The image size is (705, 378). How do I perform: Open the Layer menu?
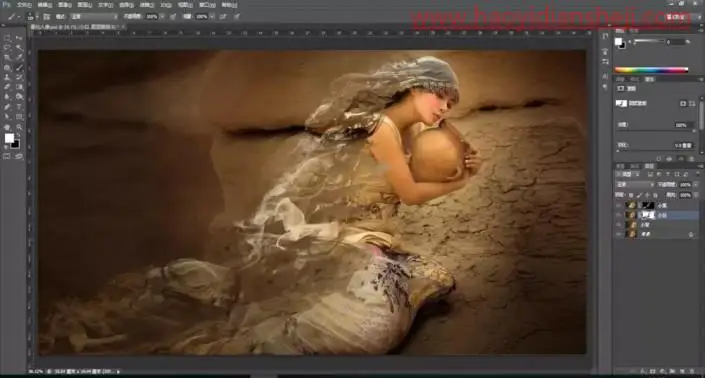pos(85,5)
